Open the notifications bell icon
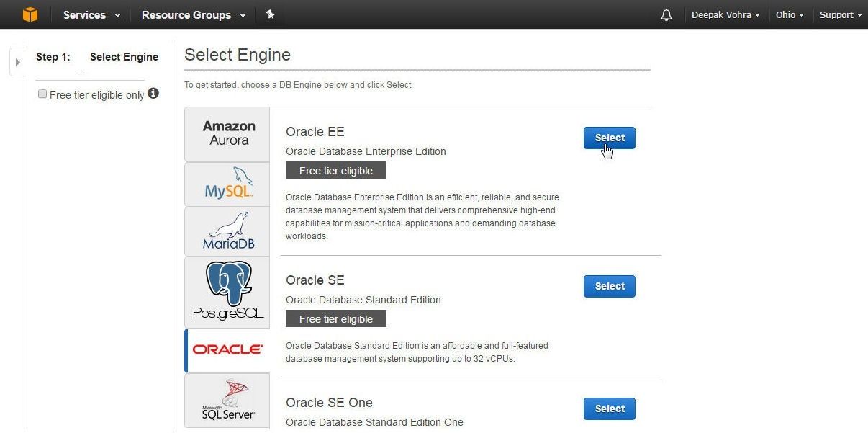The height and width of the screenshot is (433, 868). pyautogui.click(x=666, y=15)
